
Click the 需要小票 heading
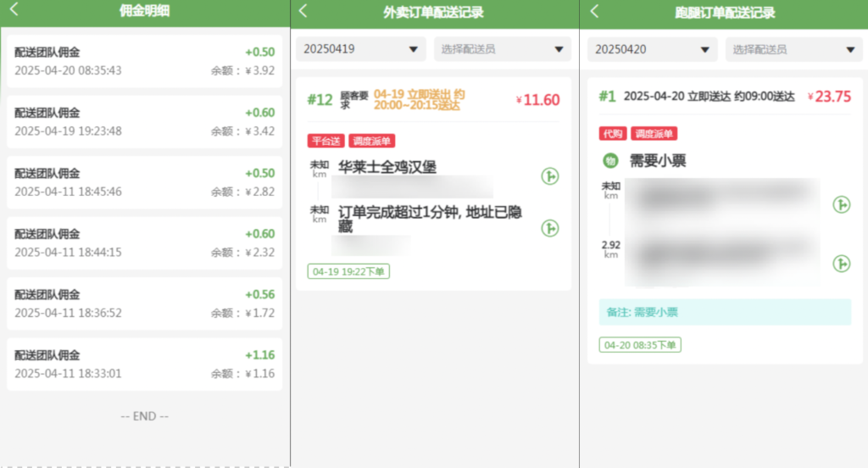(658, 161)
